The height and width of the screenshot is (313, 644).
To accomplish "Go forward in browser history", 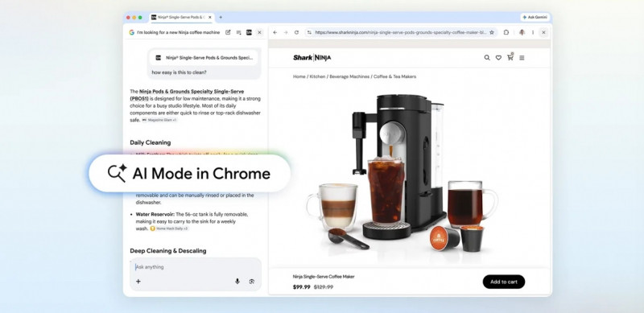I will click(x=286, y=32).
